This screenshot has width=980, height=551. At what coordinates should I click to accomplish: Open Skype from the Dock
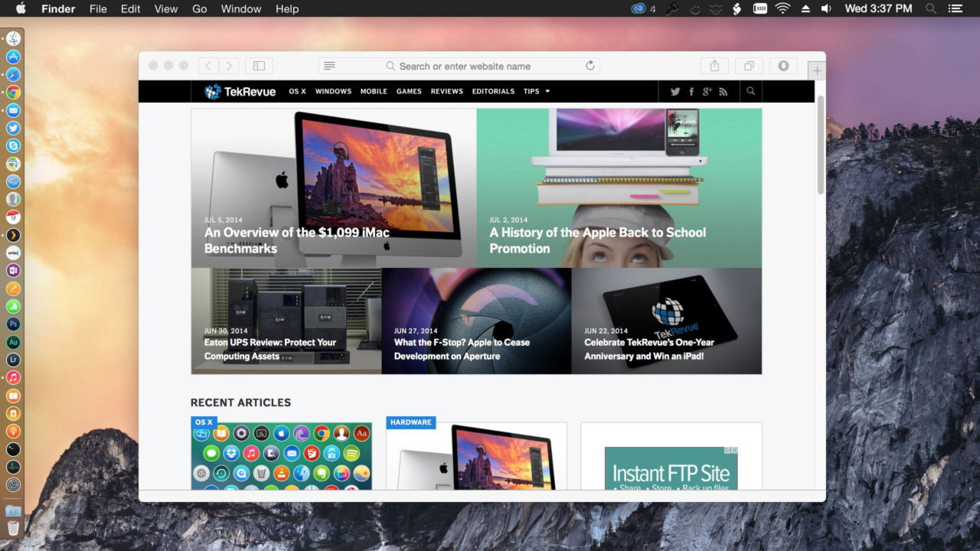pos(13,145)
